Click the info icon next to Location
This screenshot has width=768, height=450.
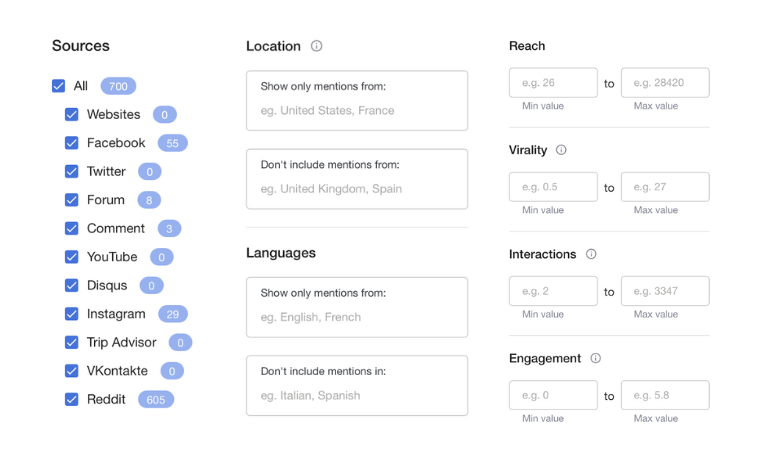(317, 46)
